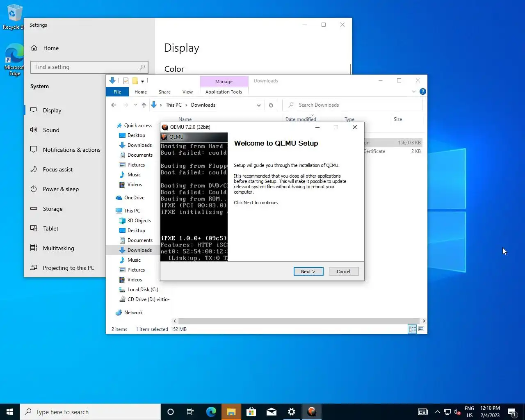Switch to Share ribbon tab

point(164,92)
